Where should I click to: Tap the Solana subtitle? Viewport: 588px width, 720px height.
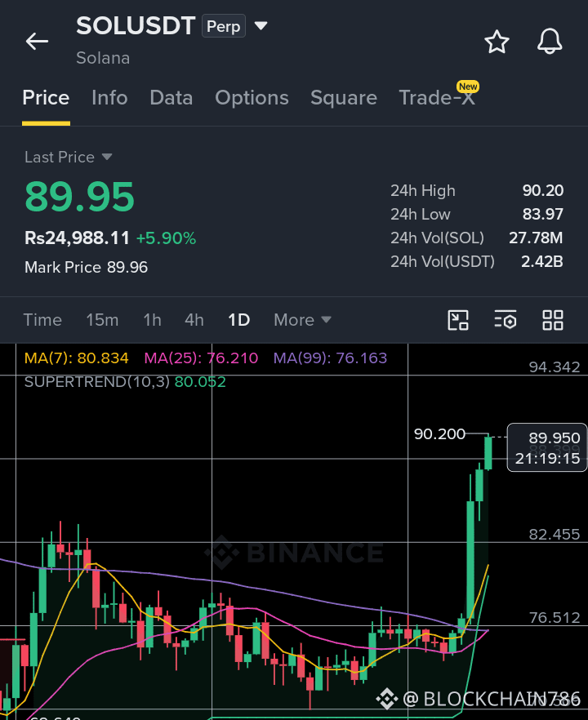(x=103, y=58)
